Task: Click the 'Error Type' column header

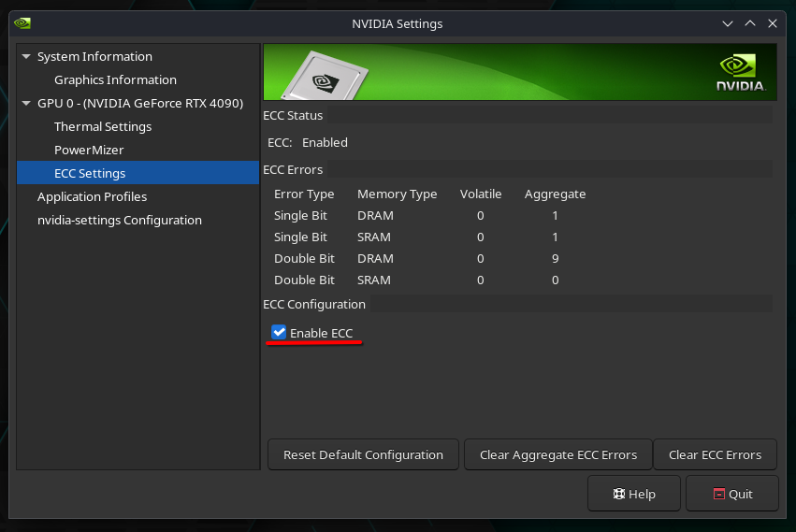Action: (x=304, y=194)
